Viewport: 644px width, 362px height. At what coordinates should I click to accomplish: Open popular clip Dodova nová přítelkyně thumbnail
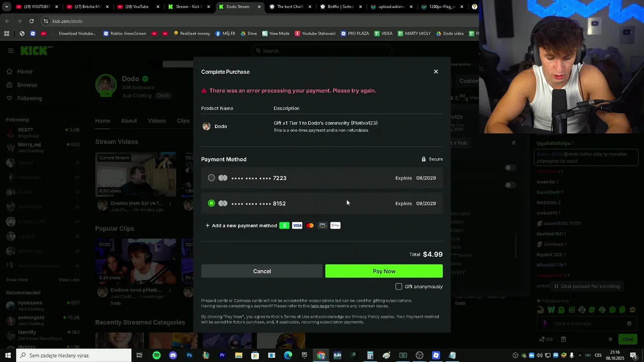point(136,261)
